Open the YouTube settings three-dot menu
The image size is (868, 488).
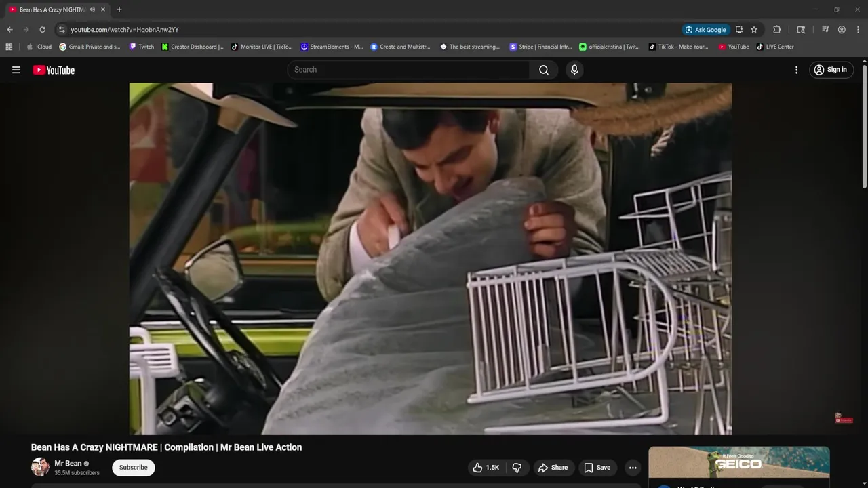[x=796, y=70]
